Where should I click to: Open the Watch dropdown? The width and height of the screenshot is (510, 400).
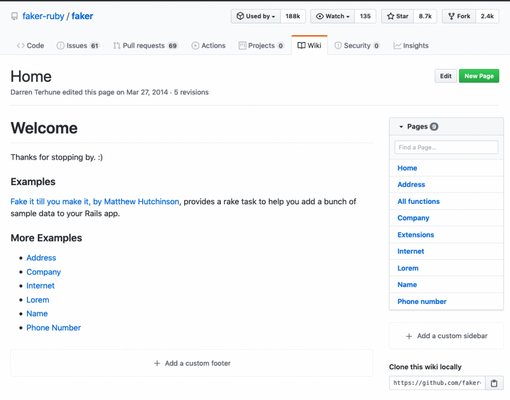tap(333, 16)
